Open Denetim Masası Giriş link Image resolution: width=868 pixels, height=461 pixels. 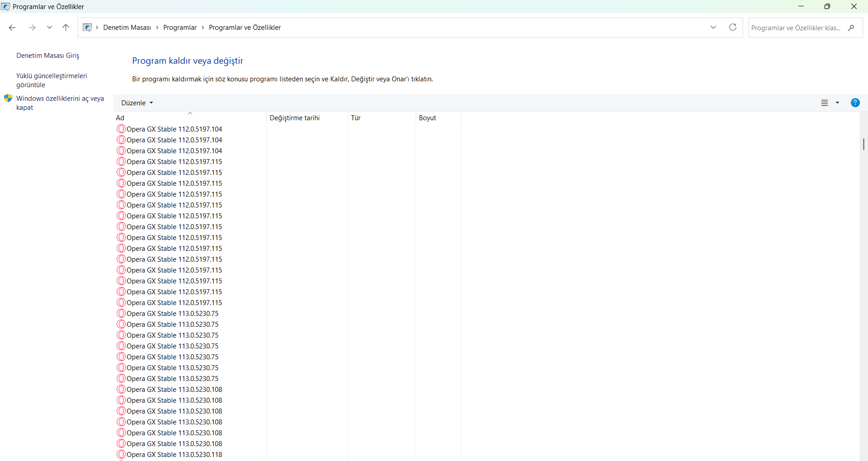coord(48,56)
